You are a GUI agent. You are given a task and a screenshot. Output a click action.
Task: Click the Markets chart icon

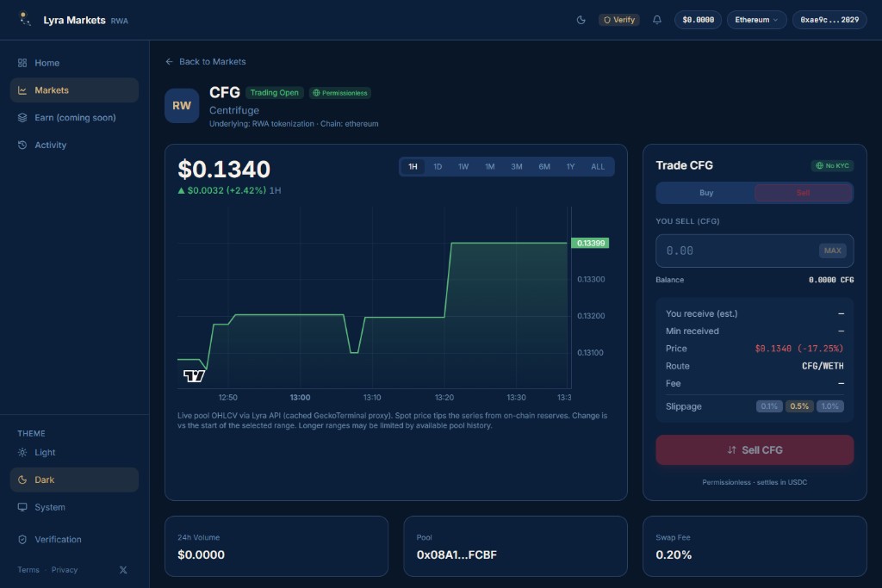pos(22,90)
